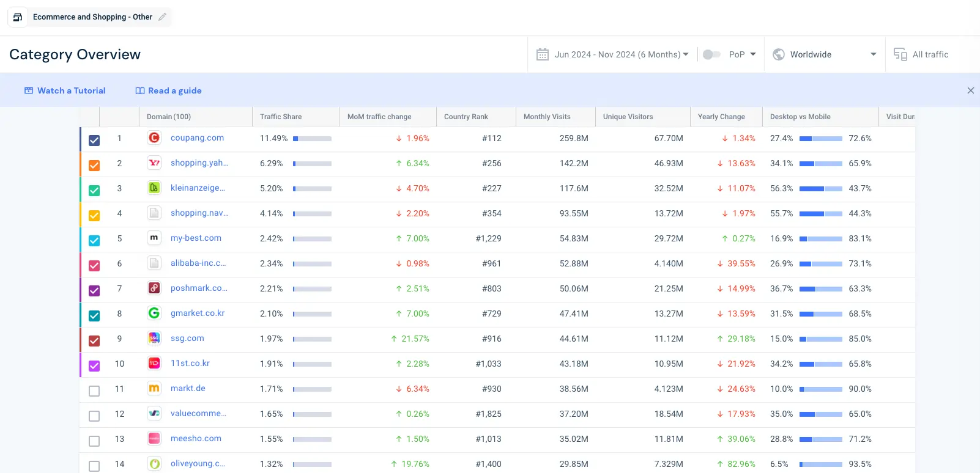Open coupang.com domain link
This screenshot has height=473, width=980.
tap(197, 138)
